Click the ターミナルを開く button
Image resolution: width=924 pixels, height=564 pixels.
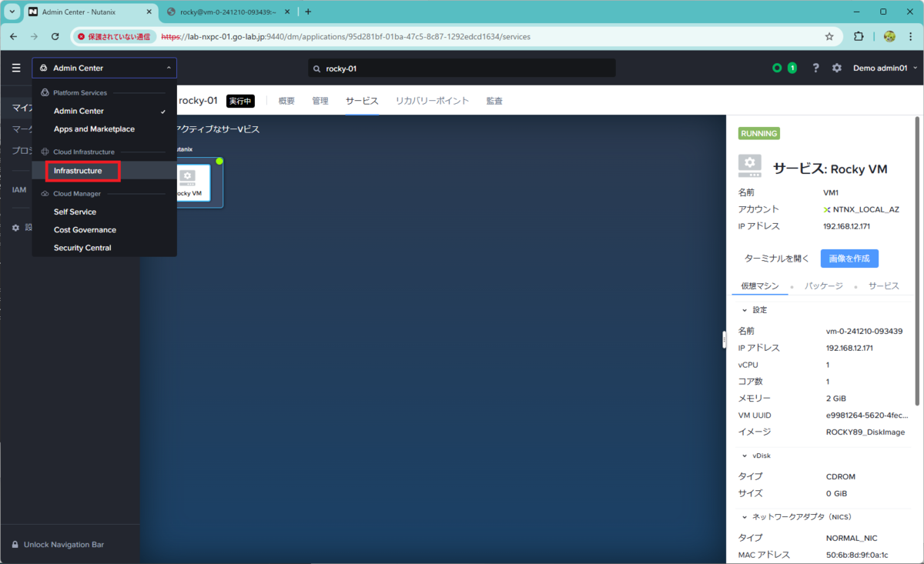click(x=777, y=259)
